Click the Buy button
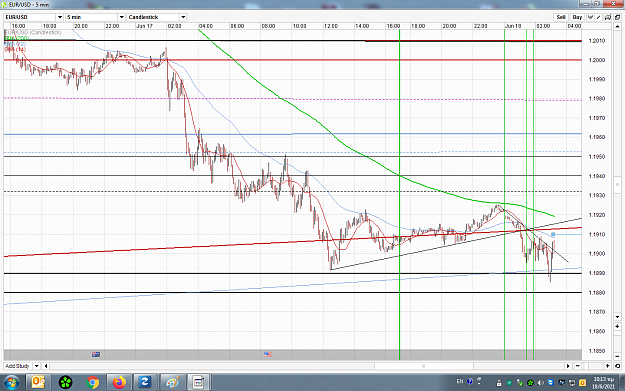This screenshot has width=625, height=391. tap(578, 17)
